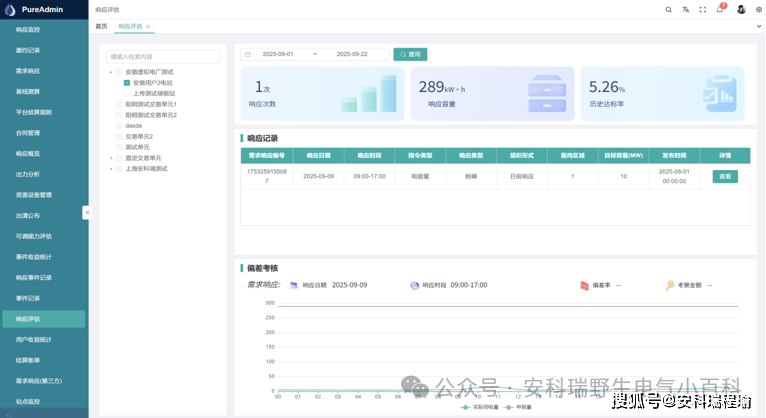Click the bar chart icon on 响应次数 card

369,93
